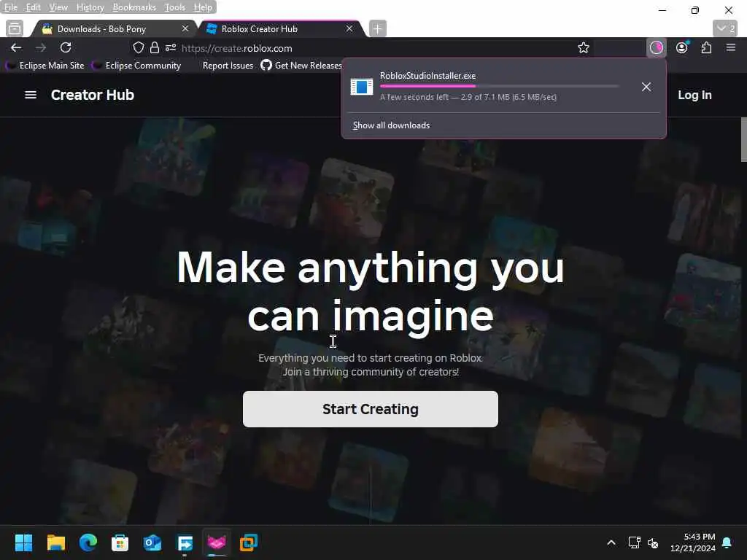Open the clock and date flyout
This screenshot has height=560, width=747.
(693, 542)
